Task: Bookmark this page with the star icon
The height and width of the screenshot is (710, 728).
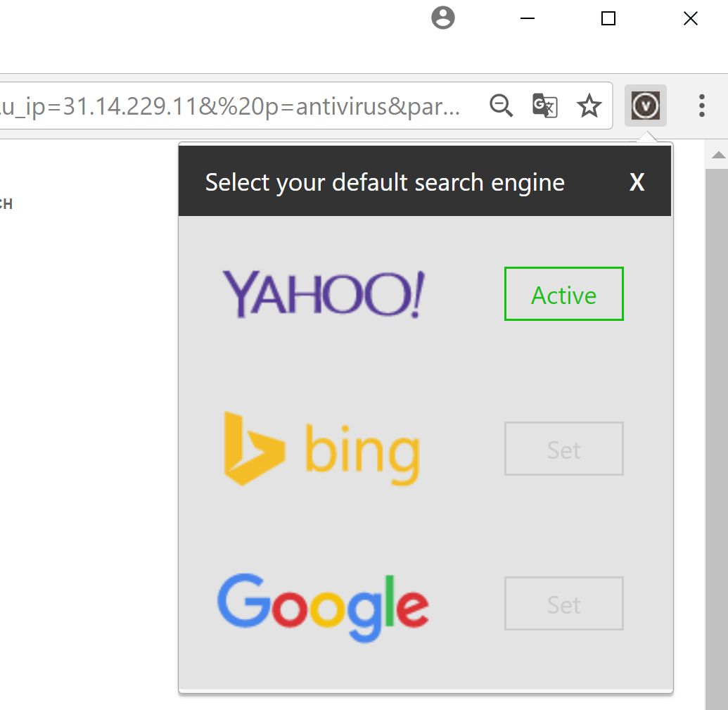Action: (x=589, y=106)
